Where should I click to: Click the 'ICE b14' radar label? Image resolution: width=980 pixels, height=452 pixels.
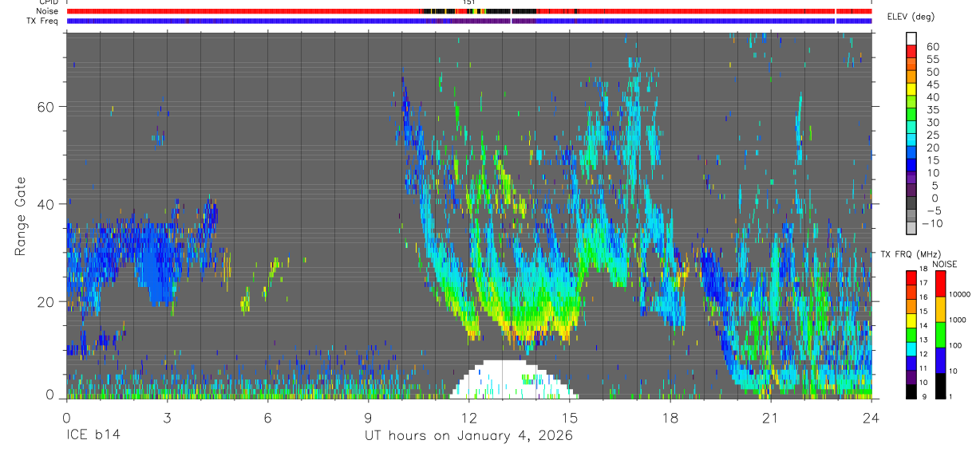[x=92, y=436]
